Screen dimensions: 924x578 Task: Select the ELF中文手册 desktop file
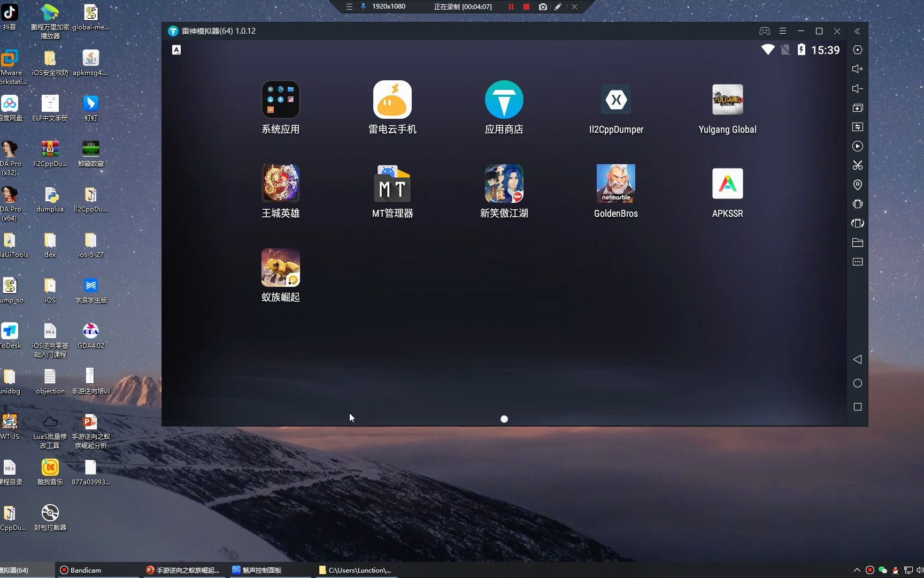click(50, 108)
